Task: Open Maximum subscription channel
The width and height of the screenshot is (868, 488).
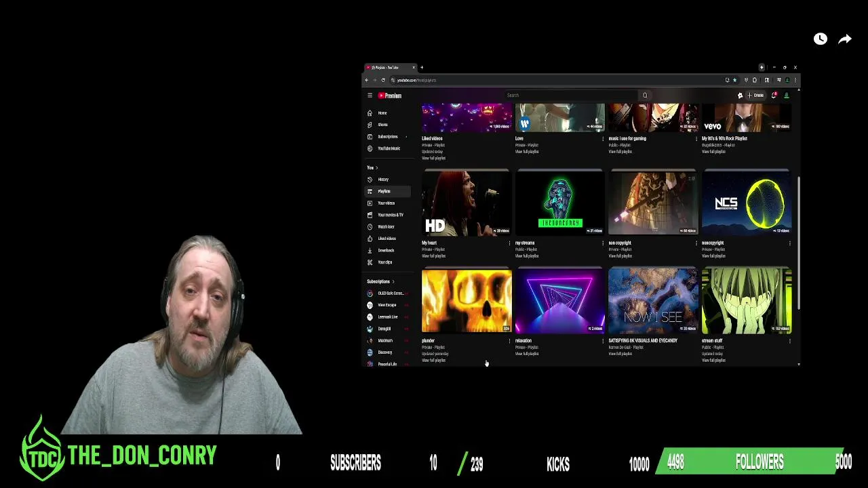Action: [388, 340]
